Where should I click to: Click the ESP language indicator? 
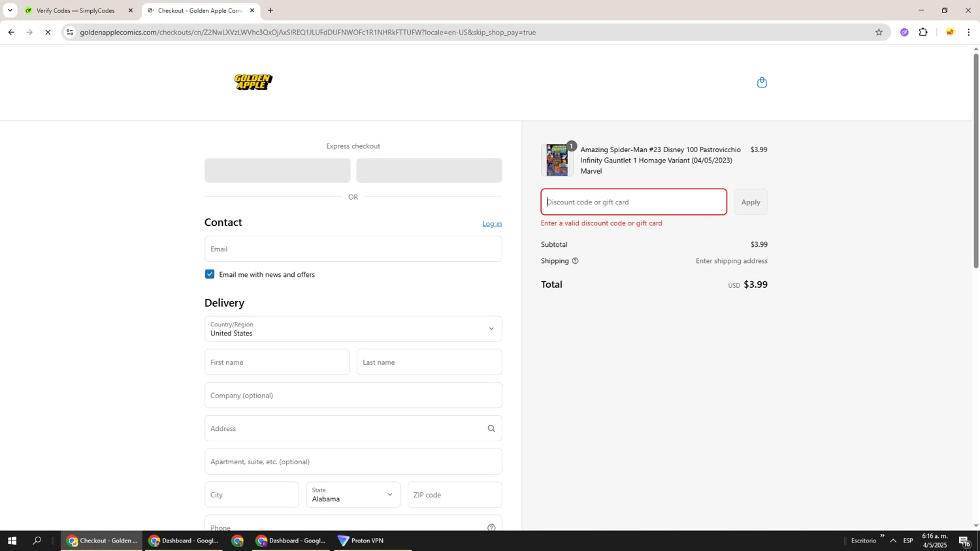pos(908,541)
